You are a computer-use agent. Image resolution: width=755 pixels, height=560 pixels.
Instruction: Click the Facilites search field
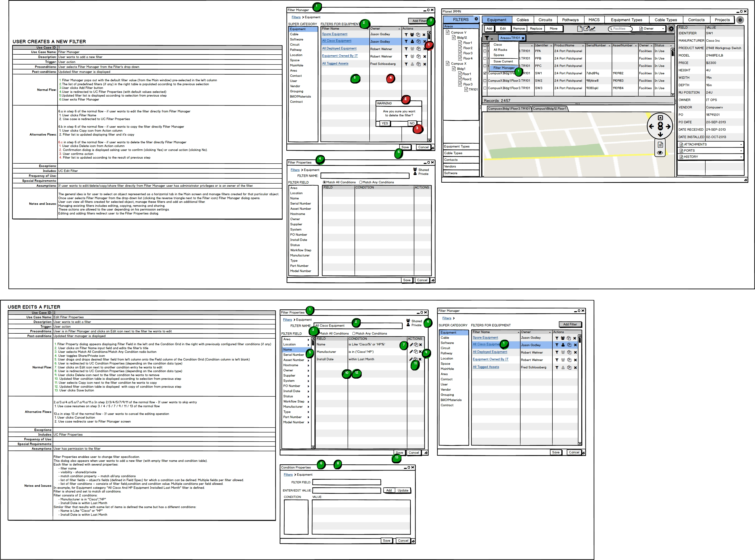click(x=620, y=29)
